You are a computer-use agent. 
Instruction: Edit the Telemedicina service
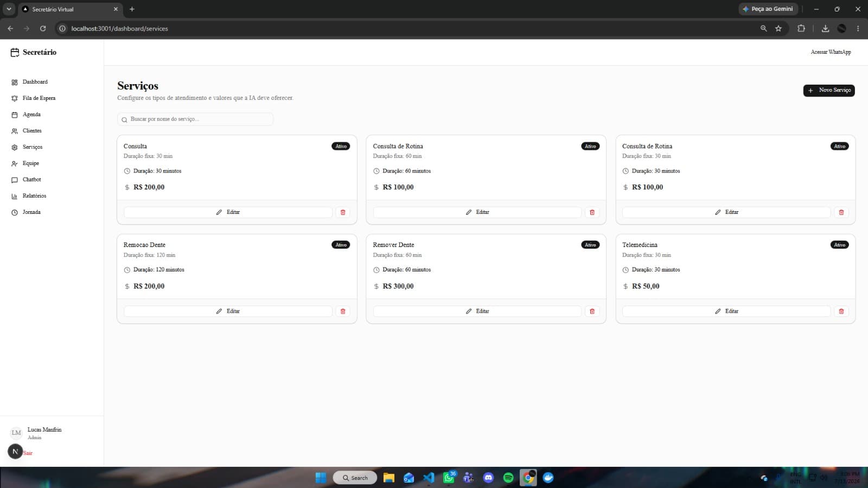click(x=726, y=311)
